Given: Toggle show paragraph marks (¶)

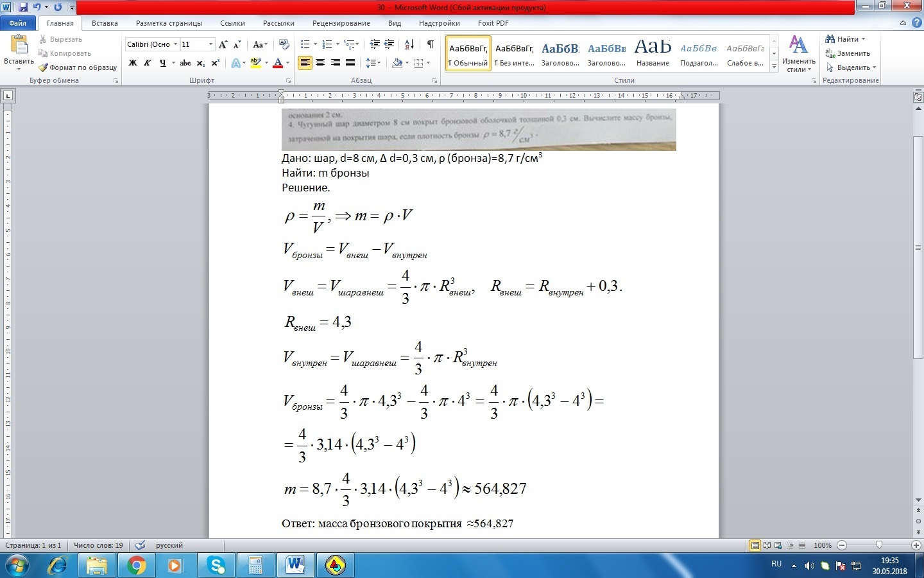Looking at the screenshot, I should (431, 44).
